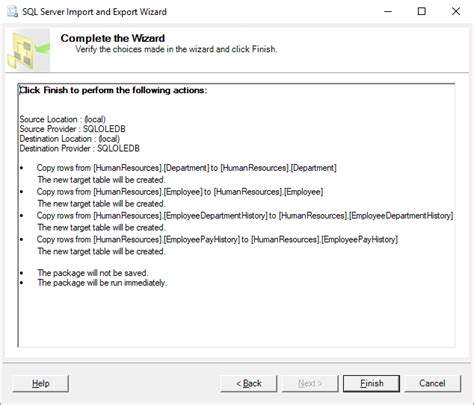Click 'The package will not be saved' line
Image resolution: width=474 pixels, height=405 pixels.
point(93,273)
